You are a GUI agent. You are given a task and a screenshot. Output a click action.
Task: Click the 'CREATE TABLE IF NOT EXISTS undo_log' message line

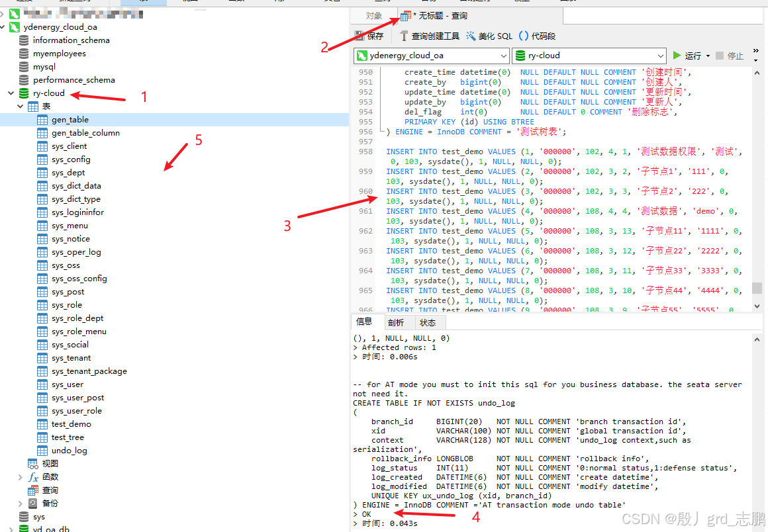tap(434, 403)
